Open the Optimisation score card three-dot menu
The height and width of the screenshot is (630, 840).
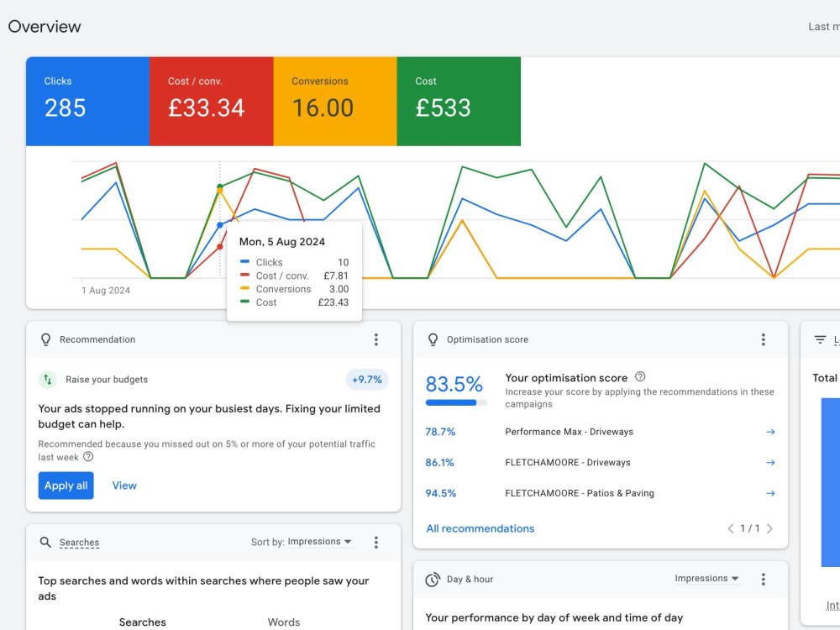764,339
